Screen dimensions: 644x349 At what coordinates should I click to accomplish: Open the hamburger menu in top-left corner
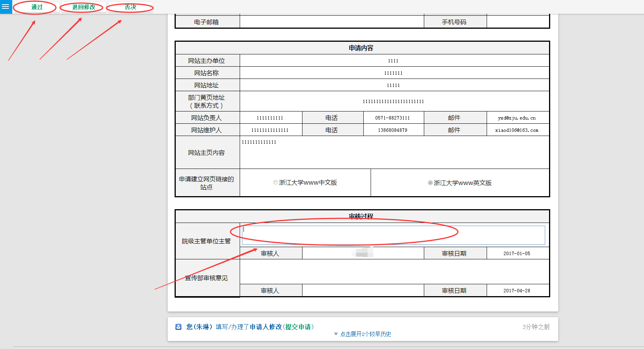[x=6, y=7]
